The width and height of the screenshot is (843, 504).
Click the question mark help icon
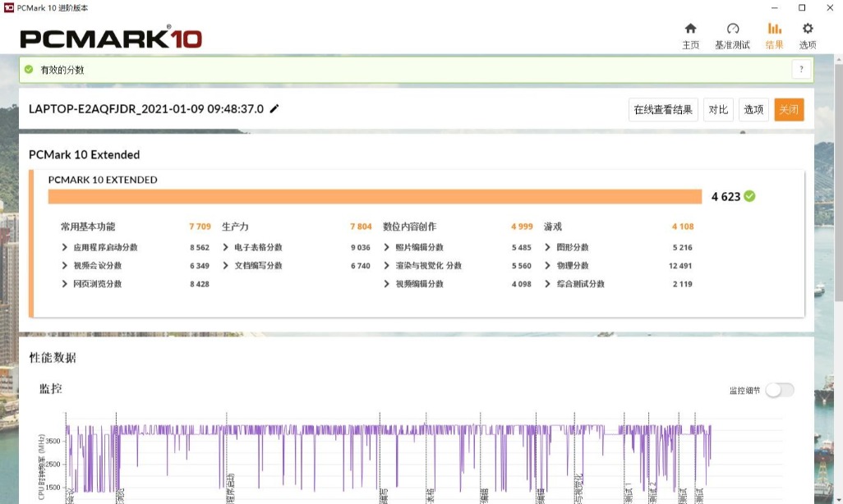coord(801,69)
